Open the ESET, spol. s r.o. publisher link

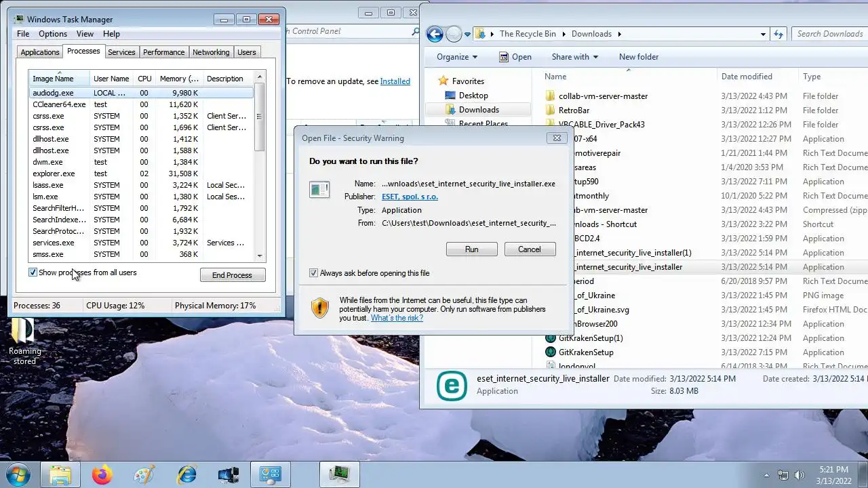click(x=410, y=197)
